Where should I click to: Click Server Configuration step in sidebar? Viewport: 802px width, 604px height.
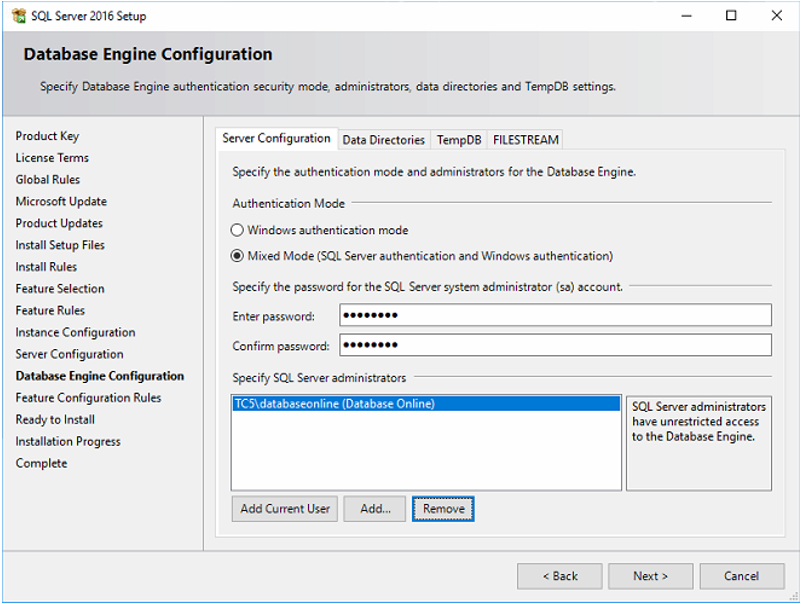[69, 354]
